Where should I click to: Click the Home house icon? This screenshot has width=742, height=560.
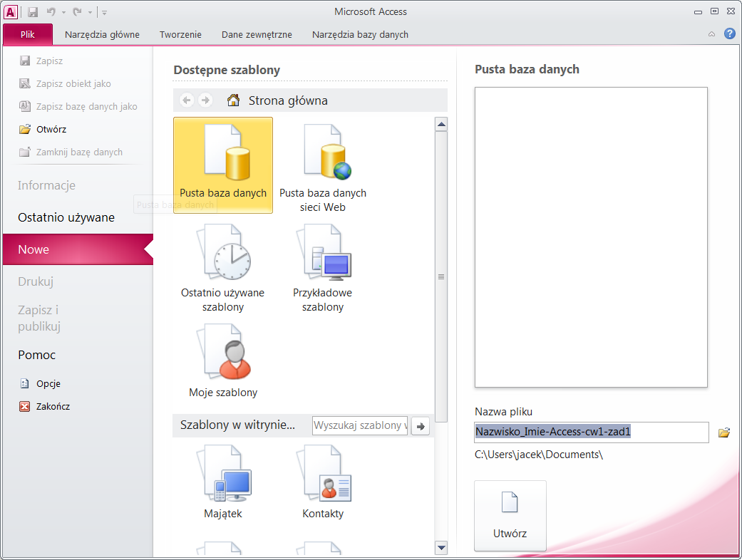click(x=233, y=100)
